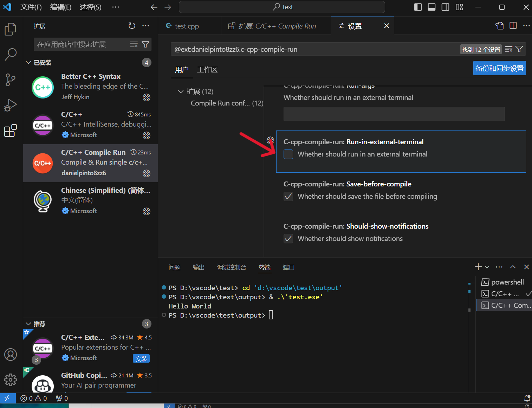This screenshot has width=532, height=408.
Task: Open gear for Run-in-external-terminal setting
Action: point(270,140)
